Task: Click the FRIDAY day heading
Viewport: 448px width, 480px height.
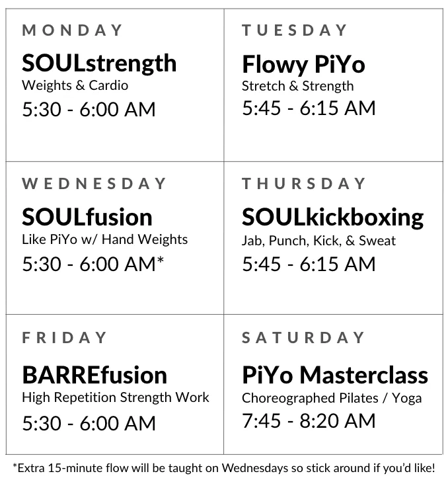Action: [64, 338]
